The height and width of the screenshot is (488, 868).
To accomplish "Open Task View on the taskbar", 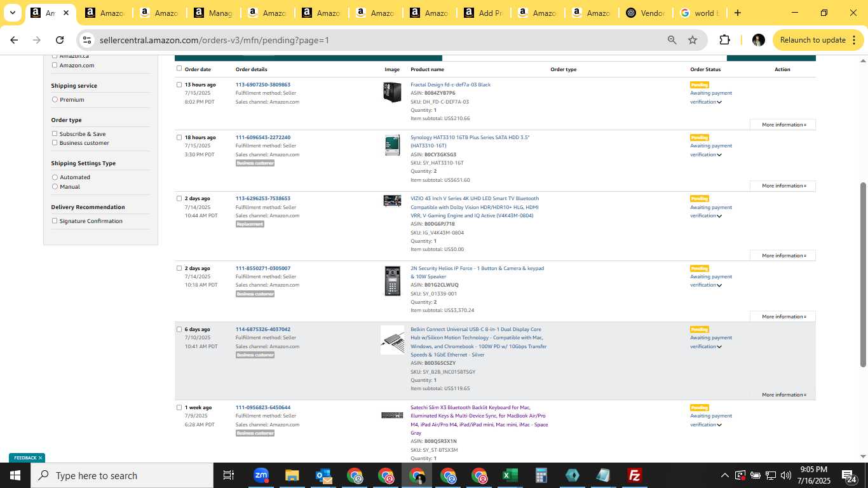I will click(x=229, y=475).
